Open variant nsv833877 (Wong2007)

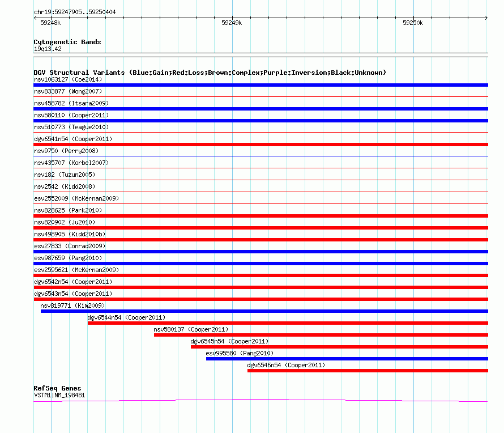click(x=68, y=91)
